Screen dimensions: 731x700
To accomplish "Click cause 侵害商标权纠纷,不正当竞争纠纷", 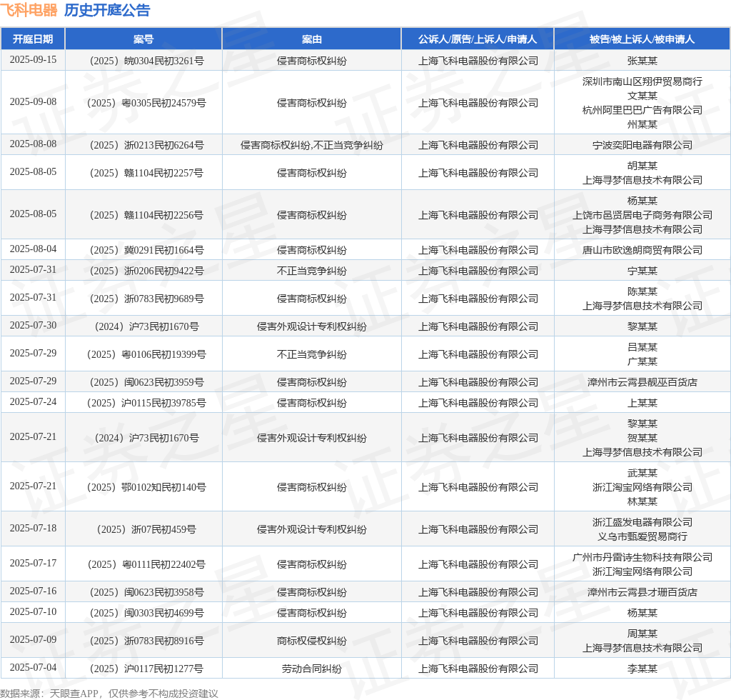I will (311, 145).
